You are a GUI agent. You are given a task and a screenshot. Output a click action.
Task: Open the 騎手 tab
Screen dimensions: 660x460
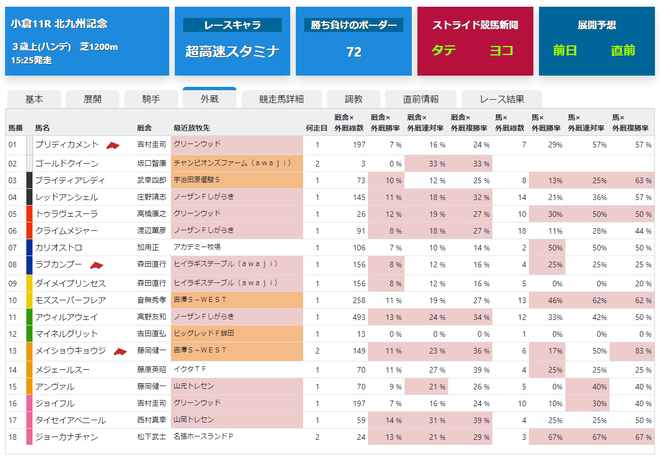click(x=151, y=99)
